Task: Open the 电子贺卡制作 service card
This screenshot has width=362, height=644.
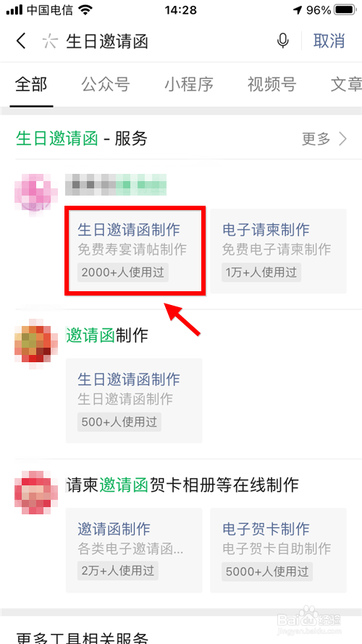Action: point(278,551)
